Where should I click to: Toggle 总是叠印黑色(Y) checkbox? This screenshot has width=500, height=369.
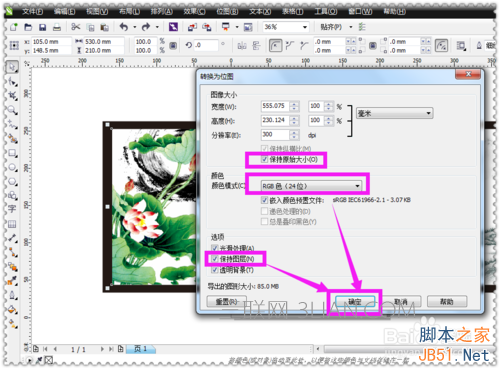point(264,222)
